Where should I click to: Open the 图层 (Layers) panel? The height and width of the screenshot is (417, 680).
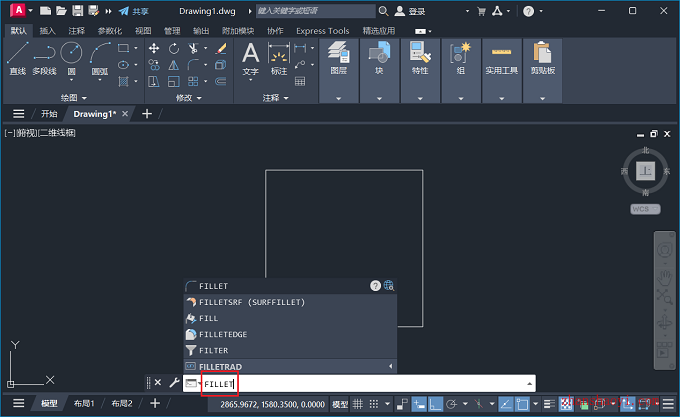[339, 58]
